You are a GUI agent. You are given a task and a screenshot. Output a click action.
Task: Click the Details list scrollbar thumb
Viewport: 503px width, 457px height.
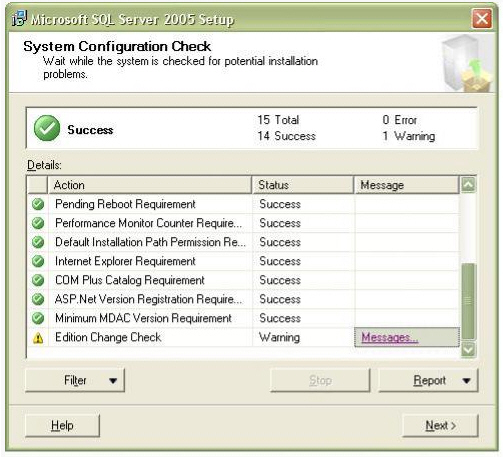[468, 301]
